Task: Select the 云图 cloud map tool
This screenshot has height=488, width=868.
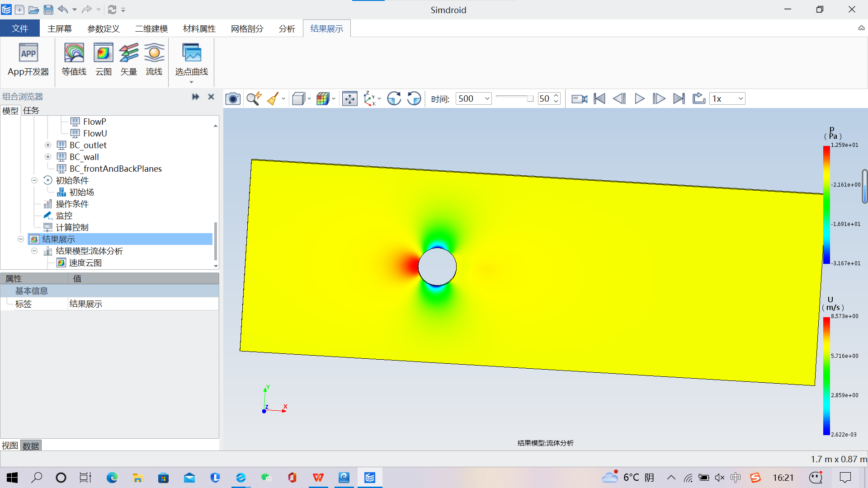Action: (x=104, y=60)
